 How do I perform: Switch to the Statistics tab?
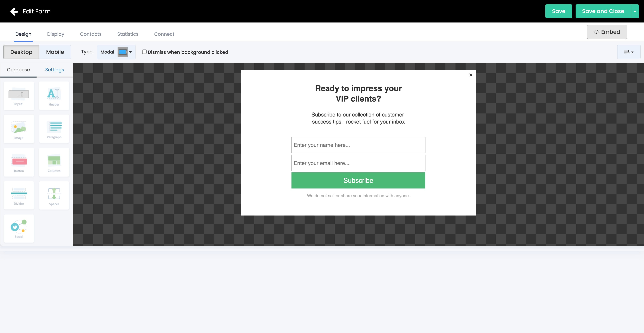click(x=128, y=34)
